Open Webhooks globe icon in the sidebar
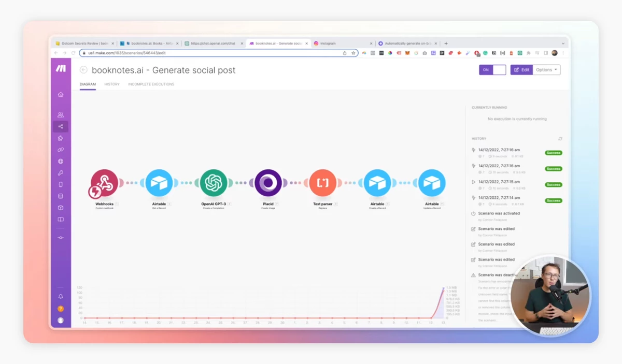The height and width of the screenshot is (364, 622). tap(61, 162)
